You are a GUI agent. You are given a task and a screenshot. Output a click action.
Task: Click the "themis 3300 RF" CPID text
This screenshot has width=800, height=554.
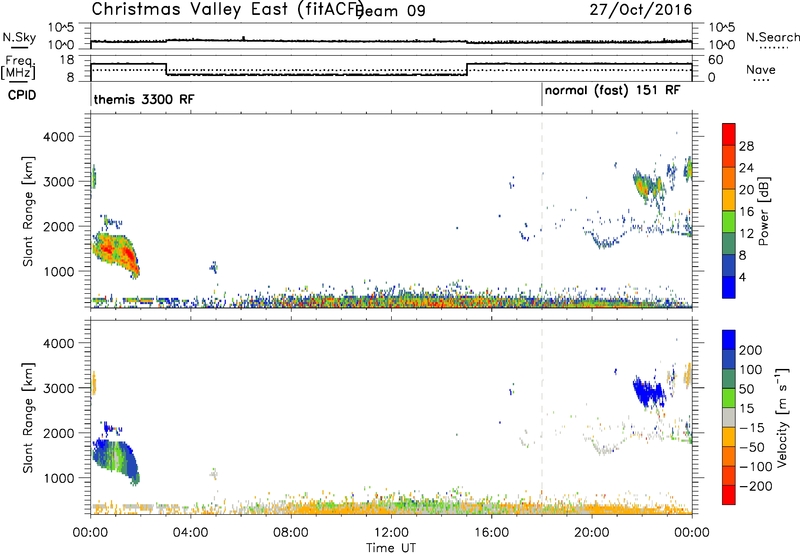coord(144,99)
